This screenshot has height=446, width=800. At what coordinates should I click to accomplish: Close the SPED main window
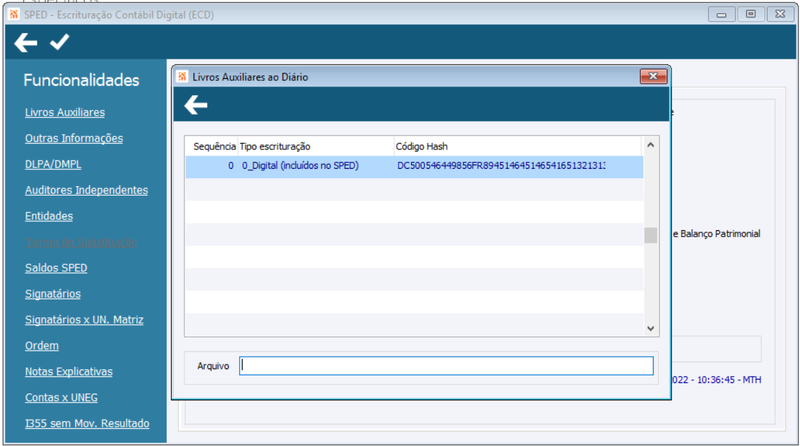pyautogui.click(x=780, y=14)
